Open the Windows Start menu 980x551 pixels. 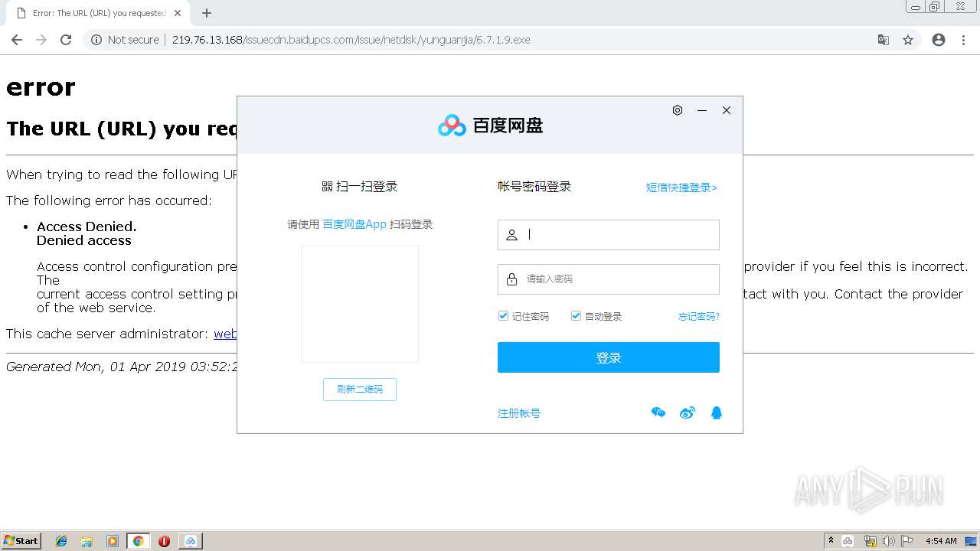click(x=21, y=540)
